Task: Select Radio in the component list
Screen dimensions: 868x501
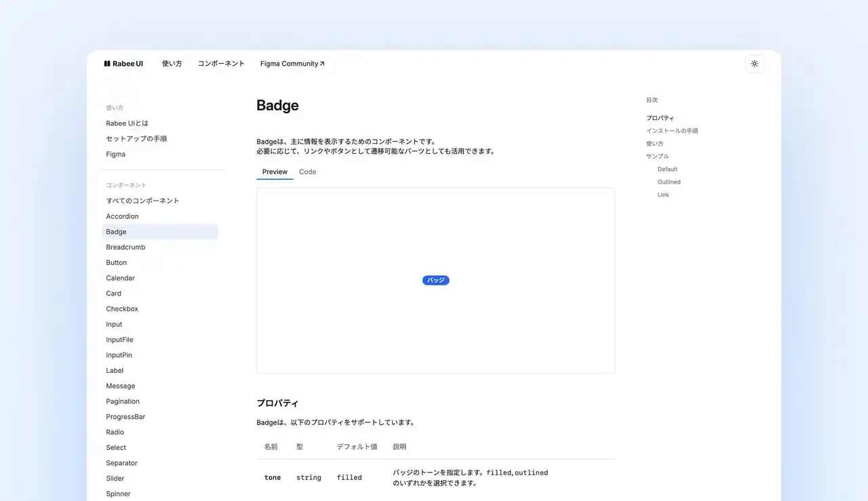Action: (115, 433)
